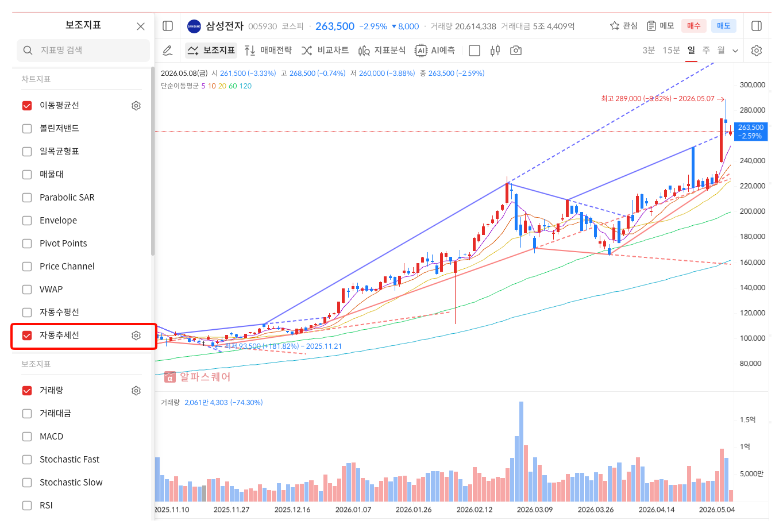Click the 거래대금 5조 4,409억 text

[538, 26]
